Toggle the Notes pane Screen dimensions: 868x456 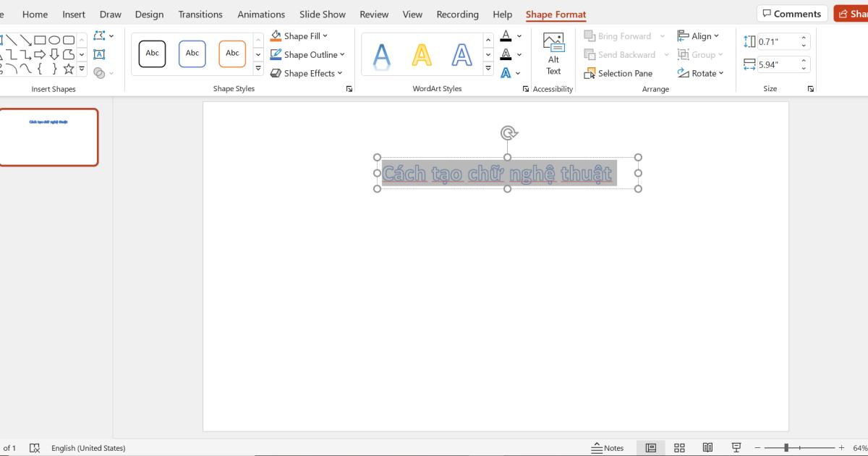point(608,447)
